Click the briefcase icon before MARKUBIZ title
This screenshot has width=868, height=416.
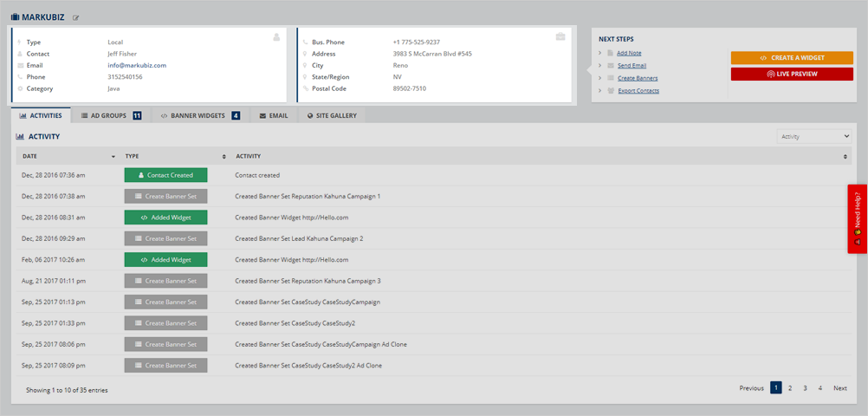point(15,16)
